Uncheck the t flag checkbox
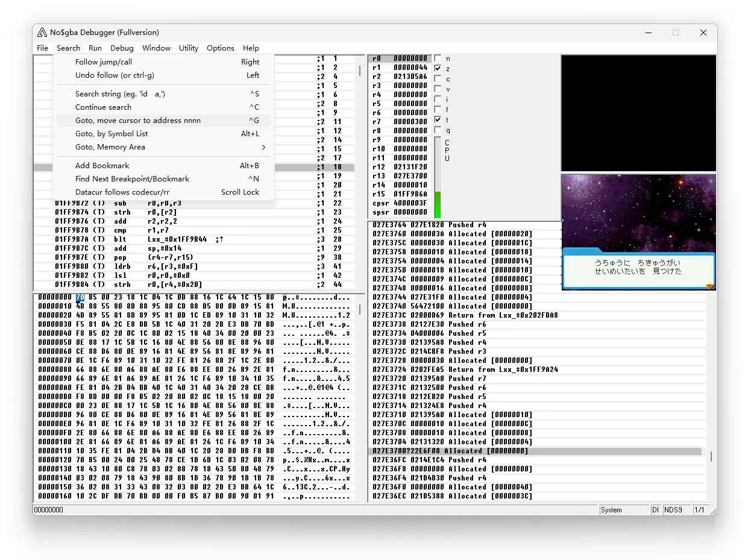The image size is (748, 560). tap(438, 120)
